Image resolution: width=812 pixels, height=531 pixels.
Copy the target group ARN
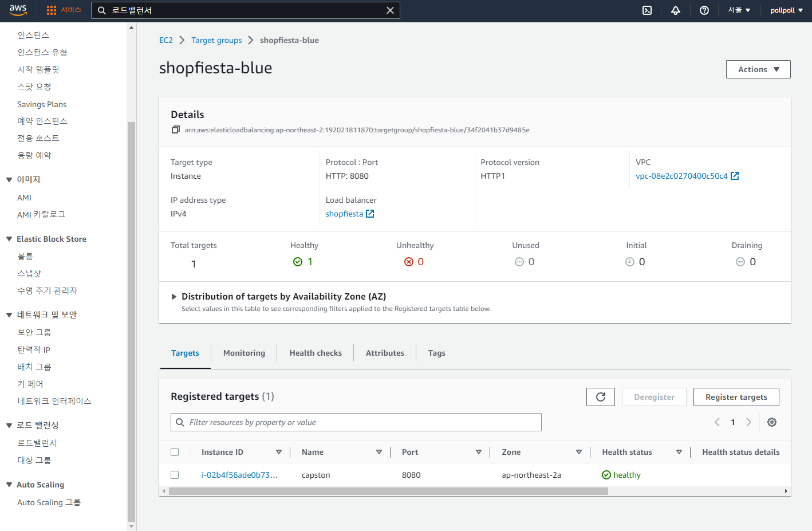(x=176, y=130)
